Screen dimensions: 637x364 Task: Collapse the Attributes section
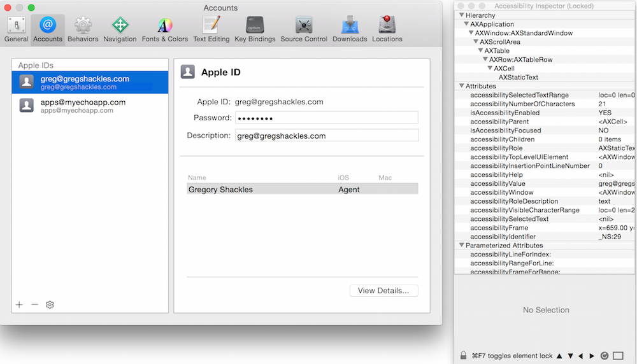tap(461, 86)
